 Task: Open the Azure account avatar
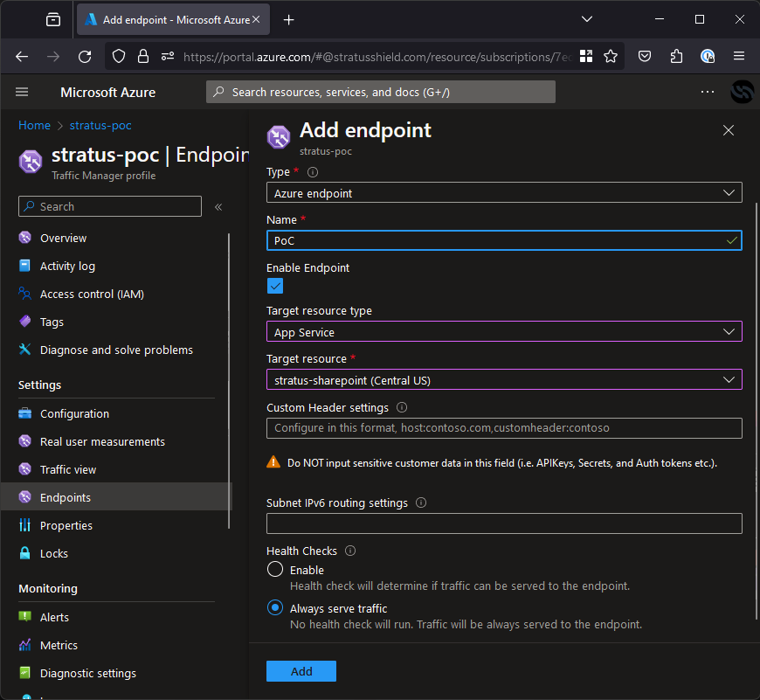pos(742,92)
